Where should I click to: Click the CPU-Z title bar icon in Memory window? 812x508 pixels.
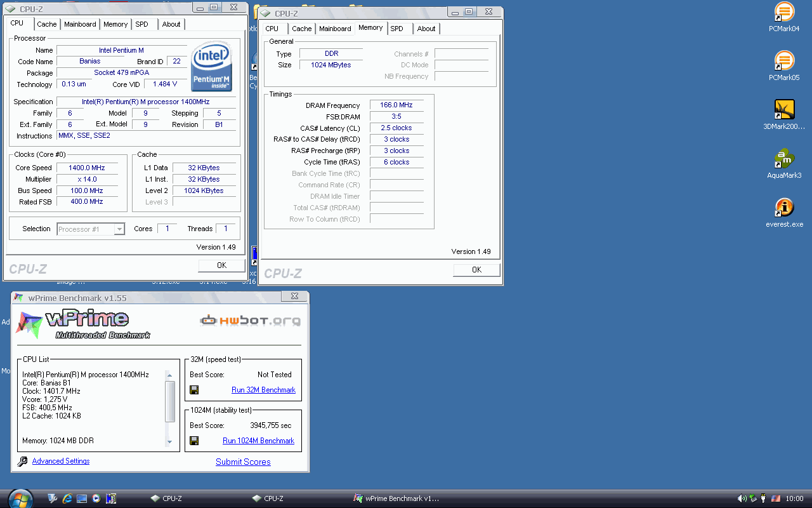[x=264, y=13]
